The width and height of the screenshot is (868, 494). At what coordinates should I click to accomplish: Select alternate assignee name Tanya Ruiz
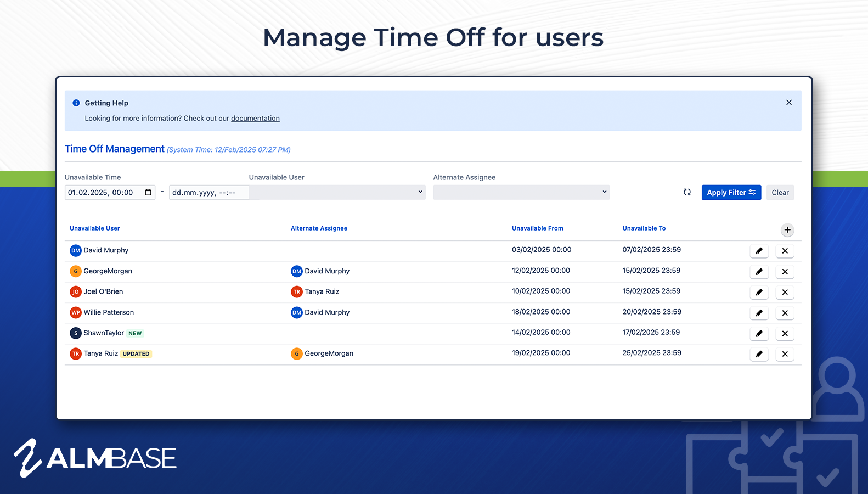click(322, 291)
